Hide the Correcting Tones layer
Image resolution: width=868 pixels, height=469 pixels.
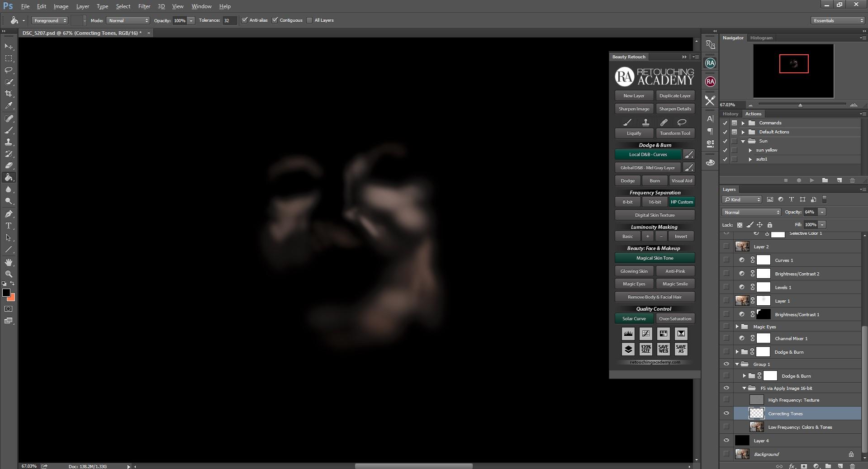pyautogui.click(x=726, y=413)
